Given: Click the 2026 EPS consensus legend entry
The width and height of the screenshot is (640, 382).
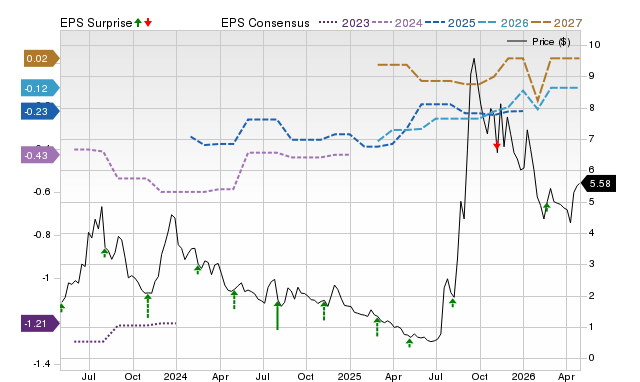Looking at the screenshot, I should (x=503, y=23).
